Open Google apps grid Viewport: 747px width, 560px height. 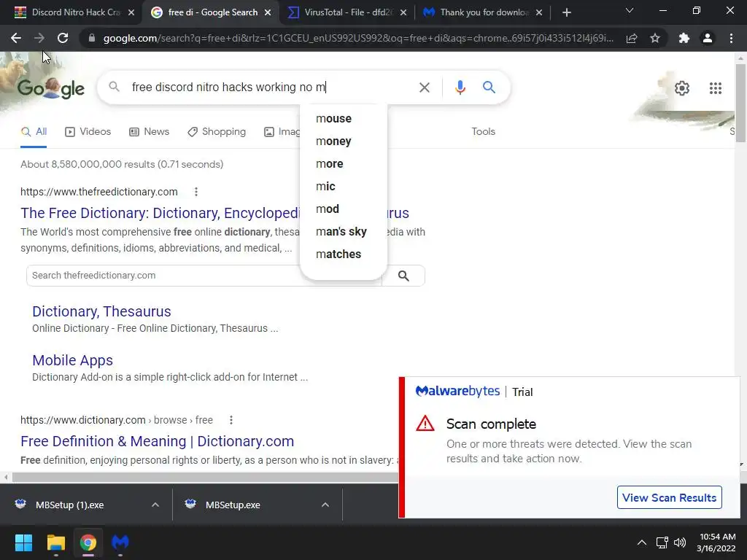[715, 88]
